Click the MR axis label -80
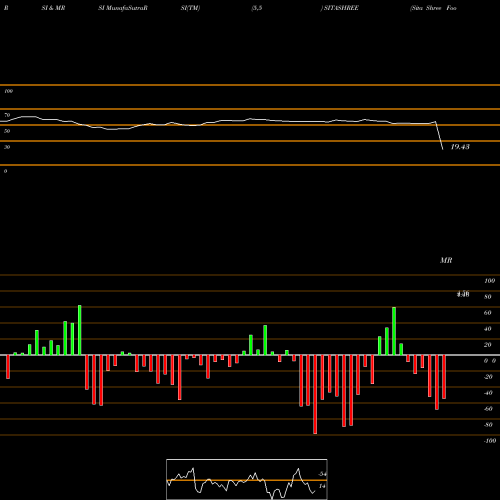 tap(488, 425)
